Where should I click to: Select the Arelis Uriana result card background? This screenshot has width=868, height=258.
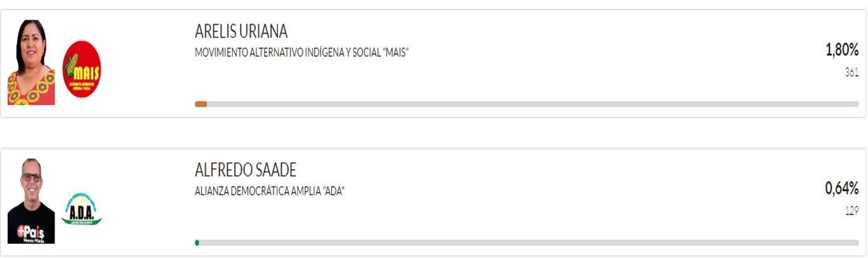433,63
